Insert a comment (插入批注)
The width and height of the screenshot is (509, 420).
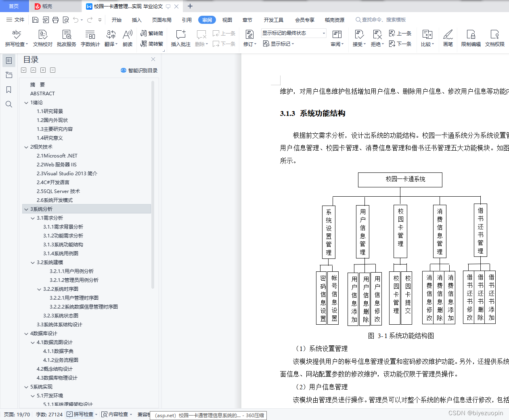coord(180,38)
